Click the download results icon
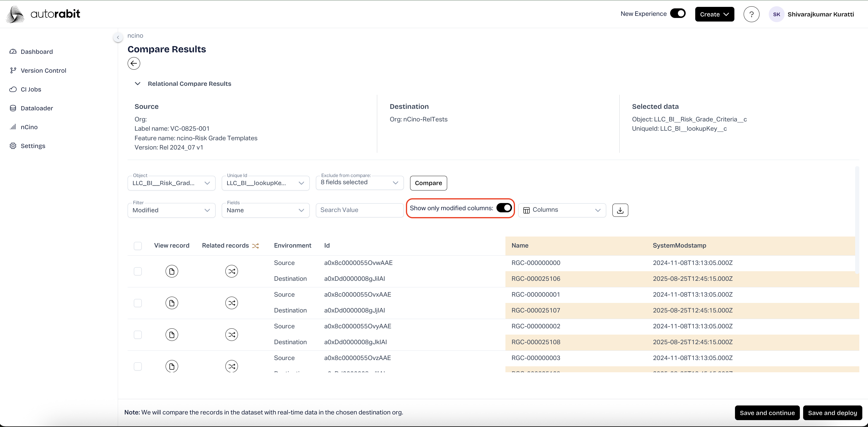 pyautogui.click(x=620, y=210)
